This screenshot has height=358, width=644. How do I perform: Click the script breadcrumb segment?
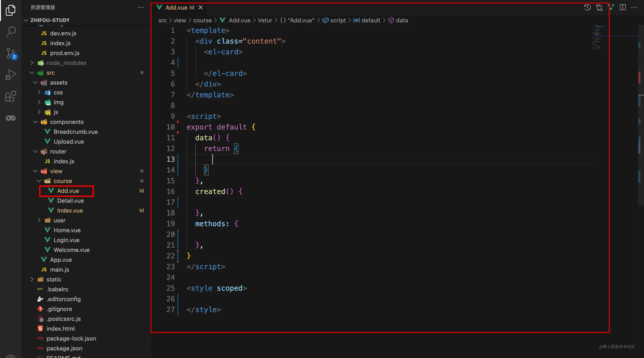338,21
